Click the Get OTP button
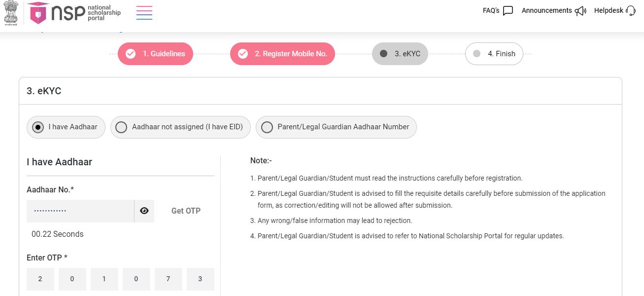This screenshot has height=296, width=644. pos(186,211)
